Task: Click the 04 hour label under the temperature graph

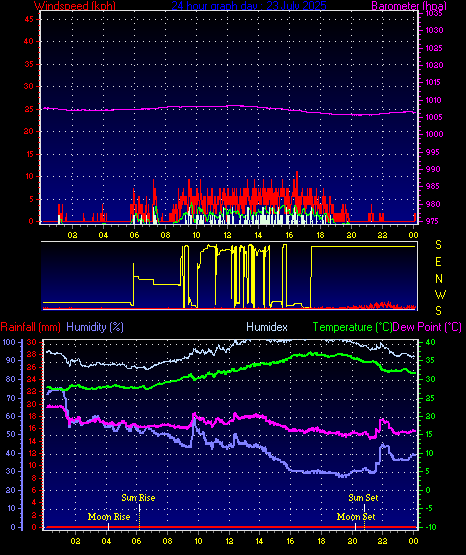Action: point(106,541)
